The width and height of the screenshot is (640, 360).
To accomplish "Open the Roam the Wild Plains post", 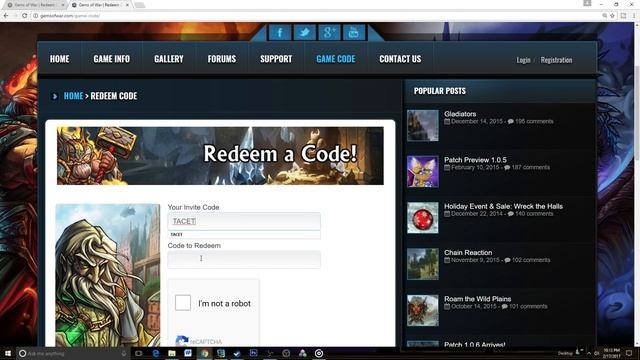I will (478, 299).
